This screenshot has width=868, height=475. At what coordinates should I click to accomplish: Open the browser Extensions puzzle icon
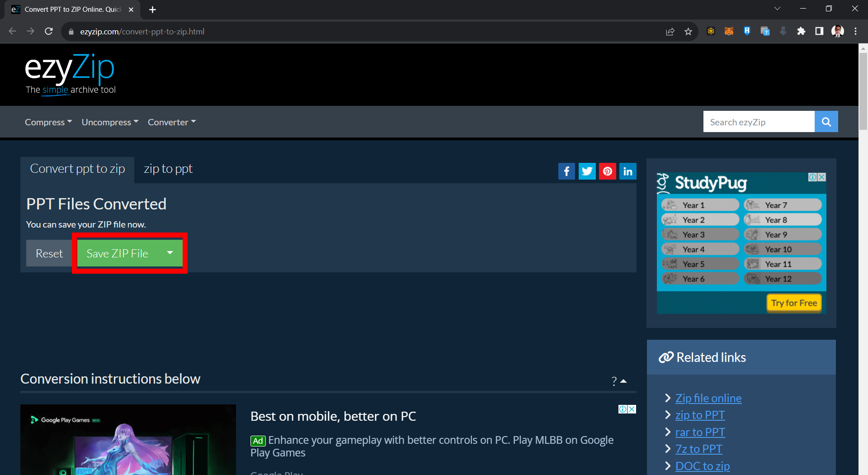point(801,31)
